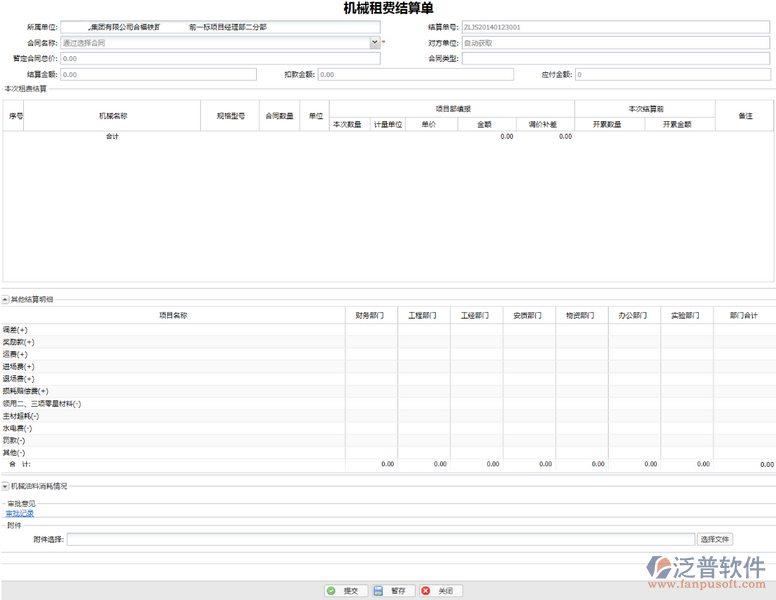Click the 本次数量 column header
This screenshot has height=600, width=776.
click(x=349, y=124)
